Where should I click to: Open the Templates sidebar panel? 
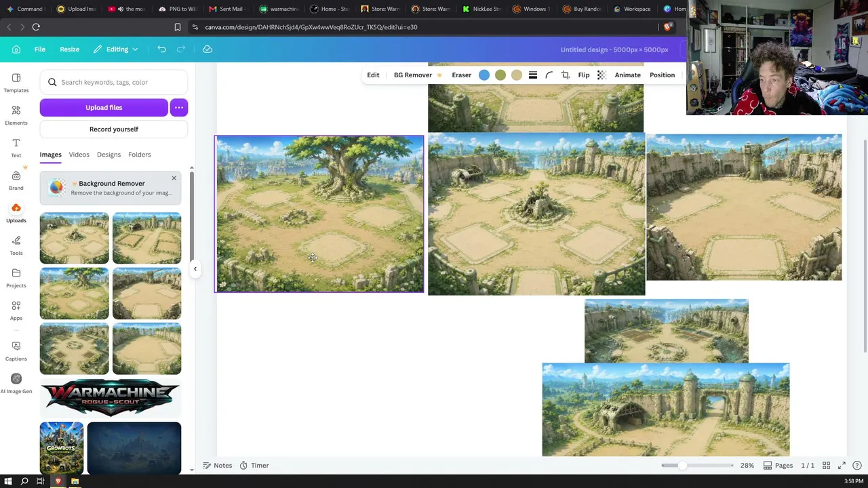16,83
